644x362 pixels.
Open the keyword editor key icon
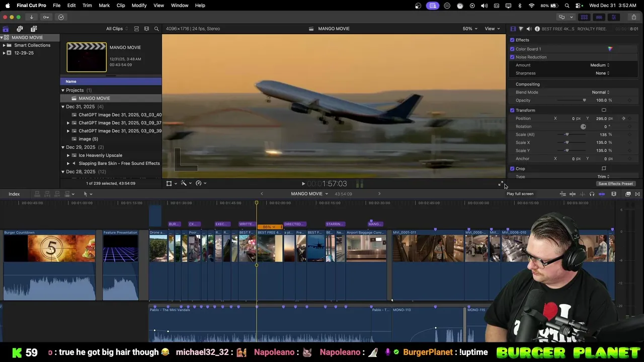(x=46, y=17)
